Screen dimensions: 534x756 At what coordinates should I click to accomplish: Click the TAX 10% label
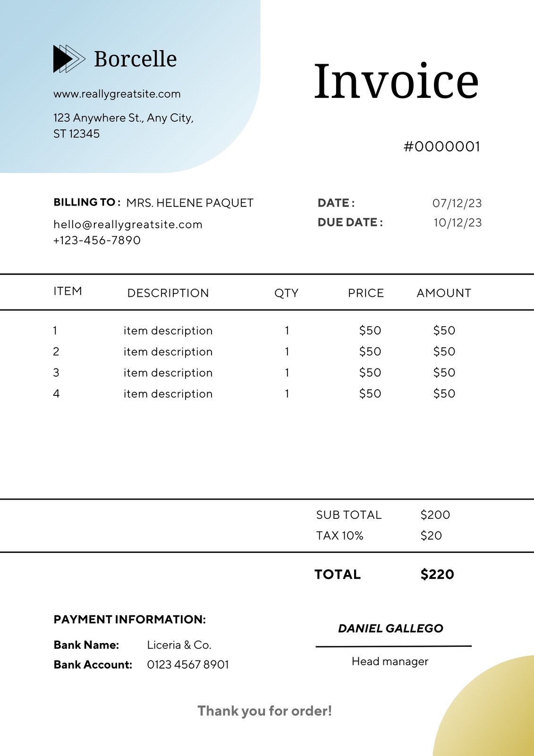pyautogui.click(x=340, y=536)
